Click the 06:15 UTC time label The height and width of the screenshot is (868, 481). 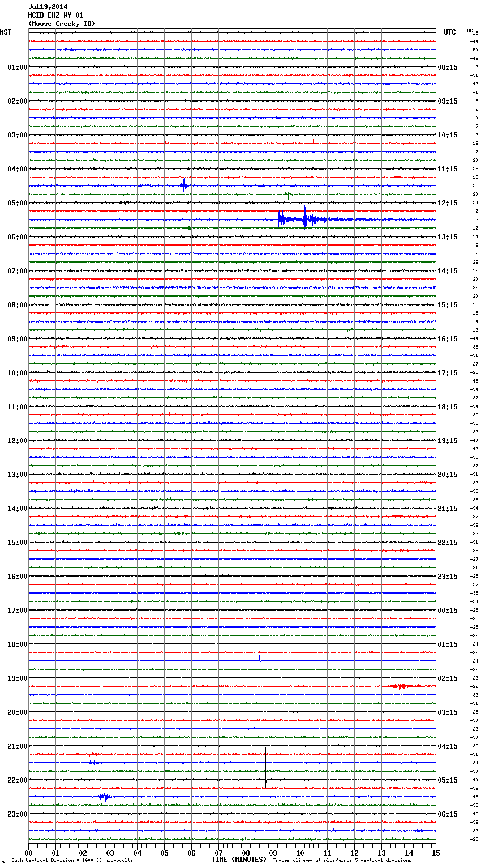[448, 814]
